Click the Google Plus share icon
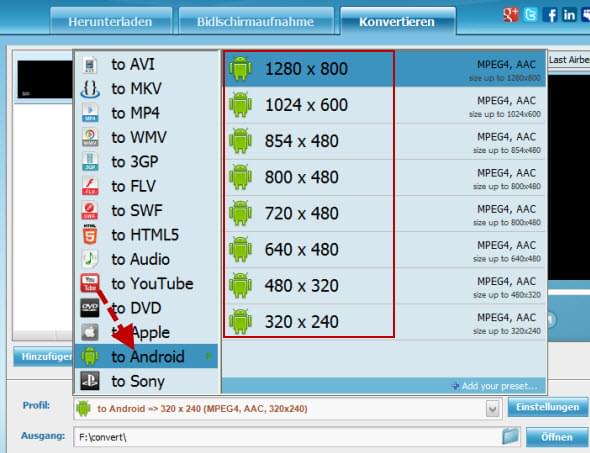This screenshot has height=453, width=590. (511, 15)
